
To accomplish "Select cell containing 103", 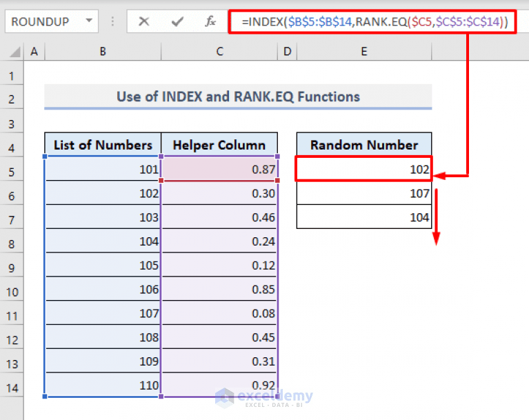I will point(103,217).
